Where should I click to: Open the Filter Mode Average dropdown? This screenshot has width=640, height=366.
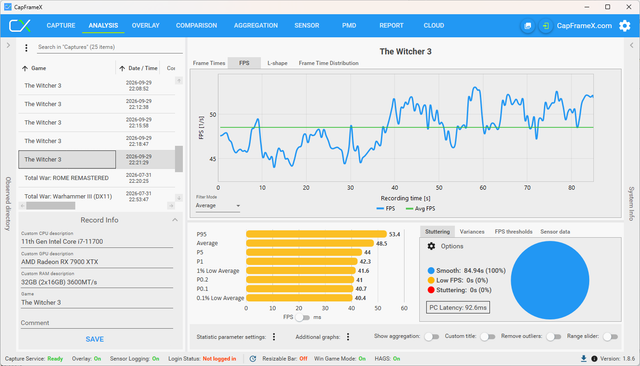click(x=218, y=206)
